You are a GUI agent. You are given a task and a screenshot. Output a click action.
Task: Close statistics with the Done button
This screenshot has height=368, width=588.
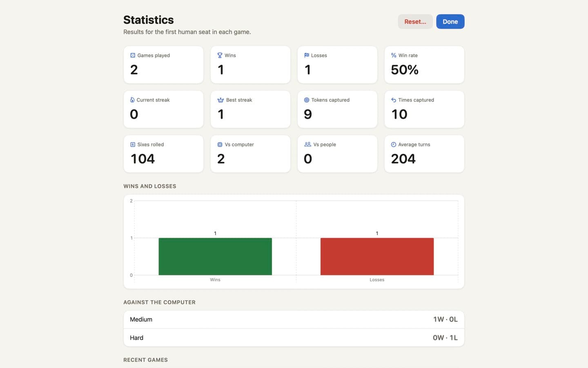450,22
